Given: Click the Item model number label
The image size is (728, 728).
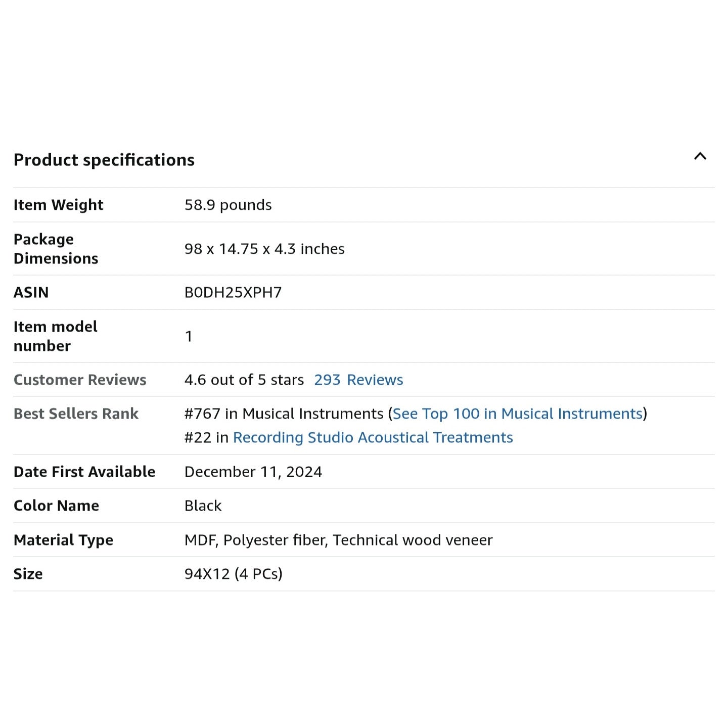Looking at the screenshot, I should [x=55, y=336].
